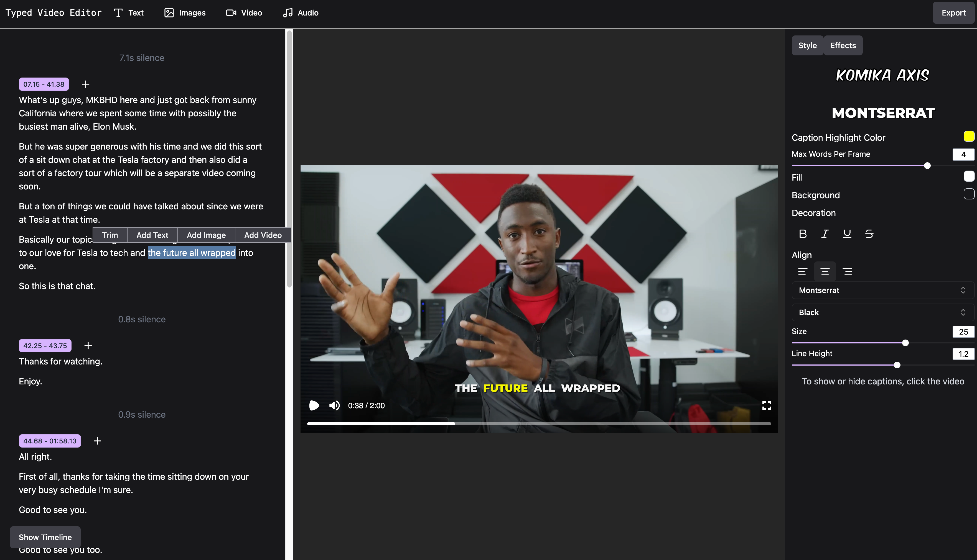Align captions to the left
977x560 pixels.
tap(803, 271)
